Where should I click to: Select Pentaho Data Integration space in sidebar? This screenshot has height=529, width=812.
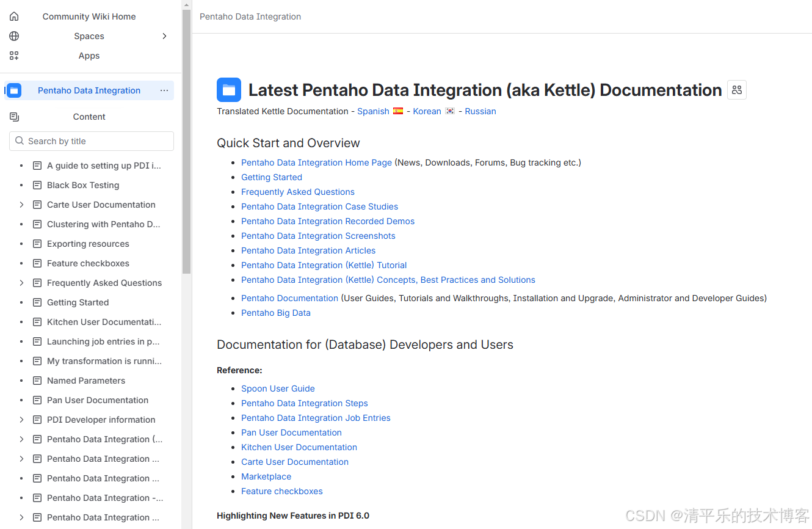click(x=89, y=90)
